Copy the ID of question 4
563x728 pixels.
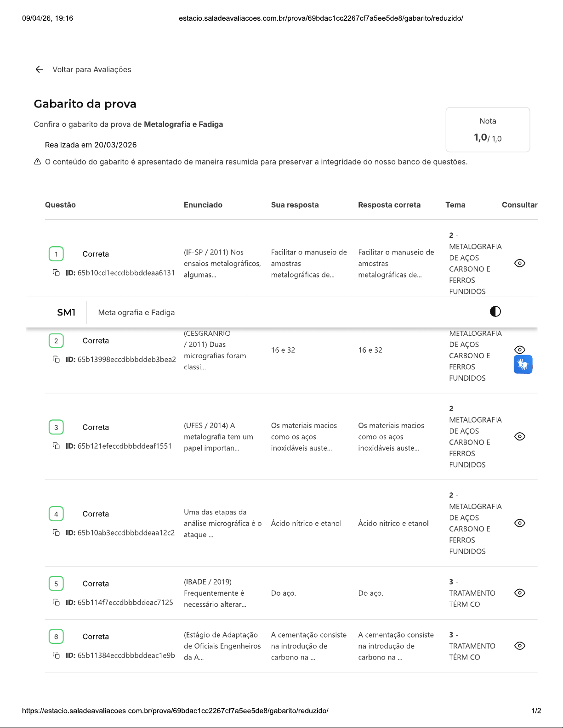click(56, 532)
